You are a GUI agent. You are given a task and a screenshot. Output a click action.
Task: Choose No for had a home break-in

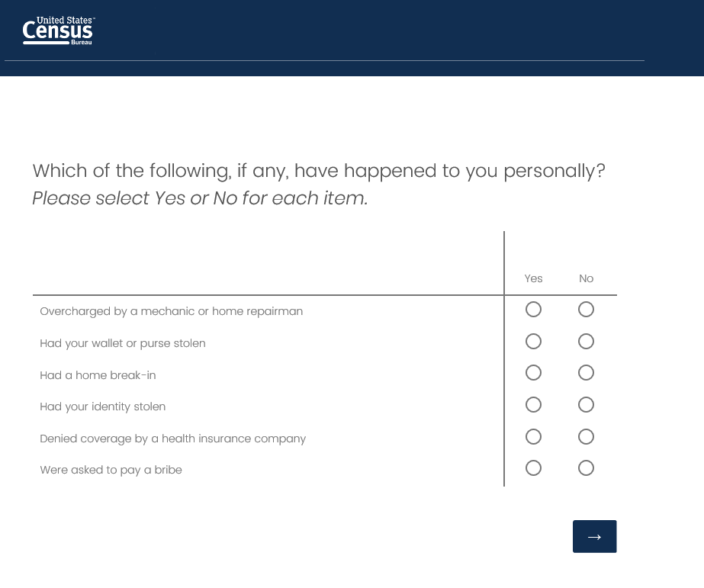click(x=586, y=373)
